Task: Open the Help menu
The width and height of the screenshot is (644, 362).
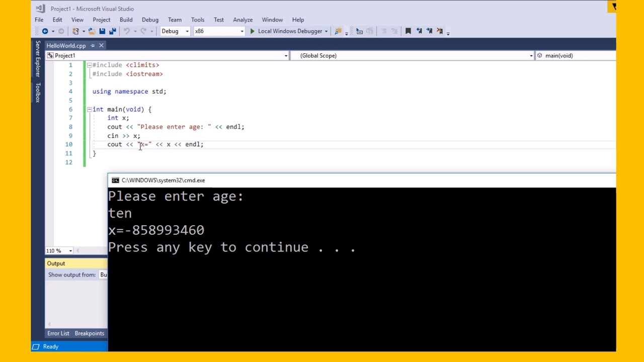Action: click(x=298, y=20)
